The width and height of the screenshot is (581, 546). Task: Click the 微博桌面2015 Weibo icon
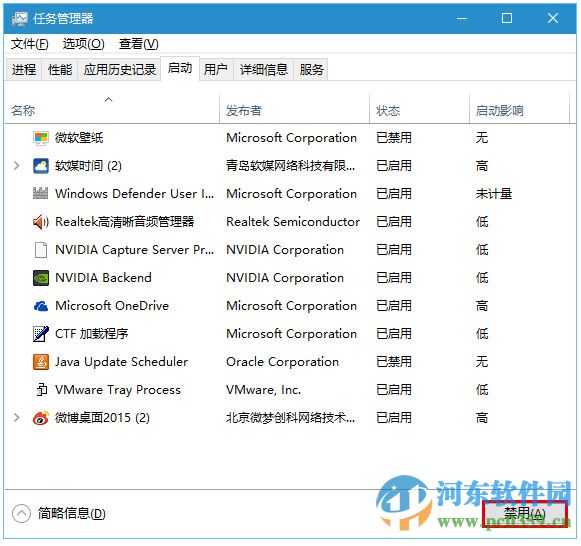pos(41,418)
